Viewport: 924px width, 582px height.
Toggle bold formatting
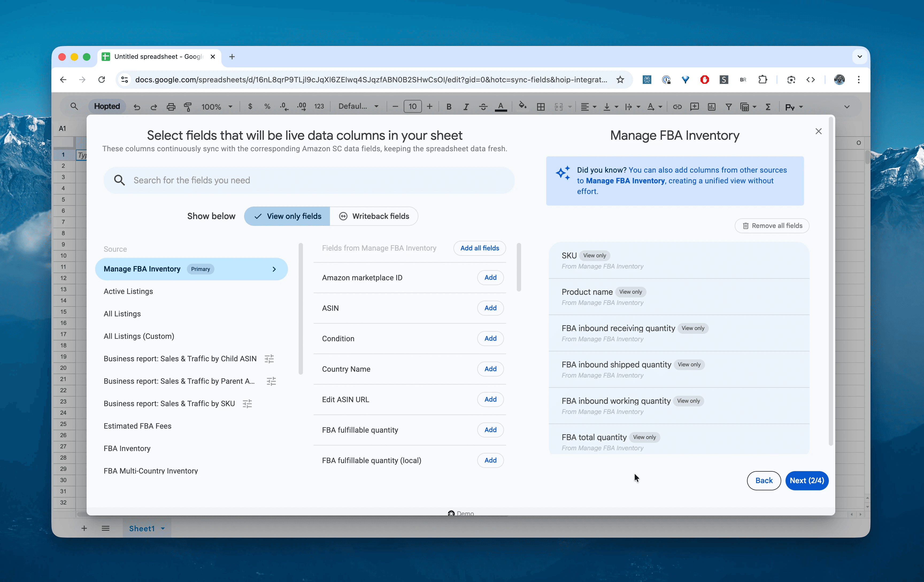449,107
